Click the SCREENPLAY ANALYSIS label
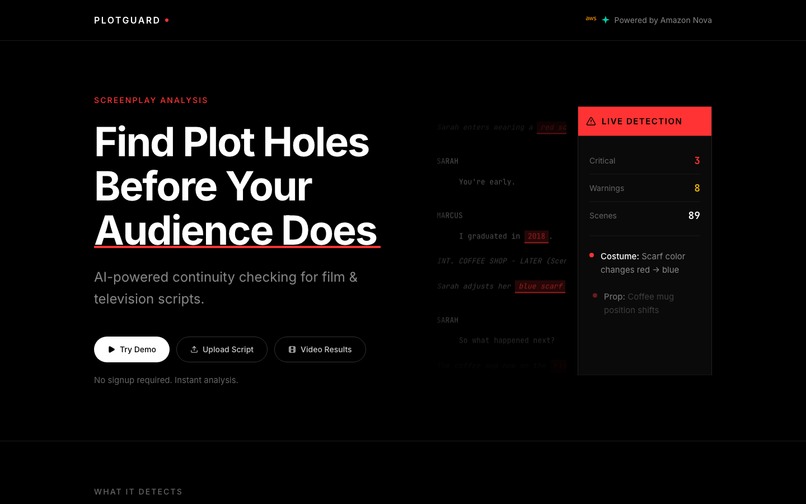806x504 pixels. click(151, 100)
